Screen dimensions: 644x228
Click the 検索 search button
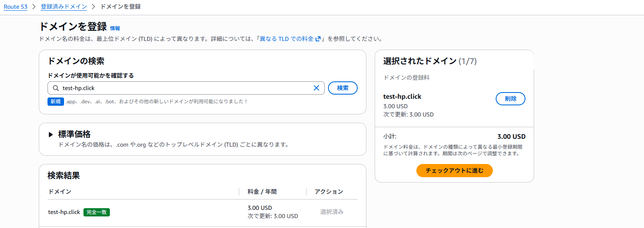pyautogui.click(x=343, y=88)
